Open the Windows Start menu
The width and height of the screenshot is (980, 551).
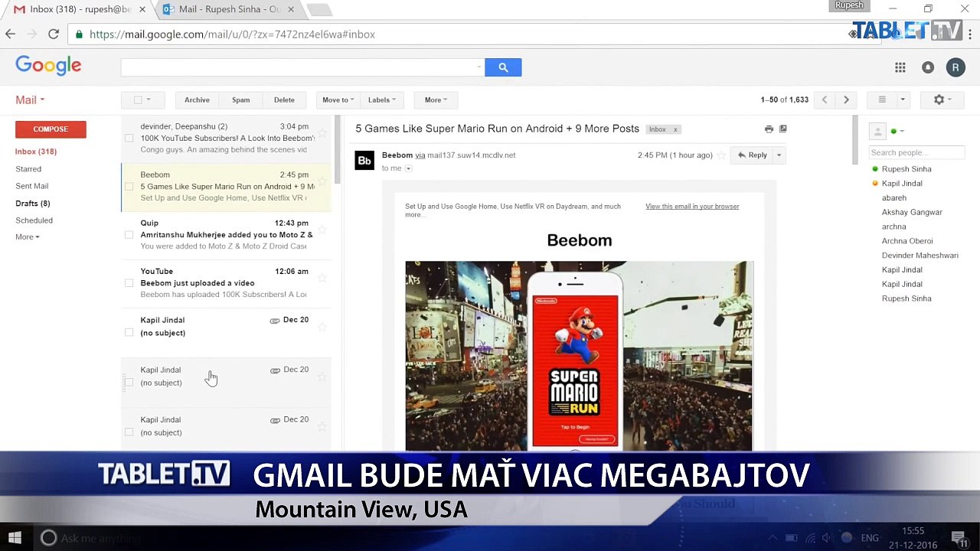(15, 538)
